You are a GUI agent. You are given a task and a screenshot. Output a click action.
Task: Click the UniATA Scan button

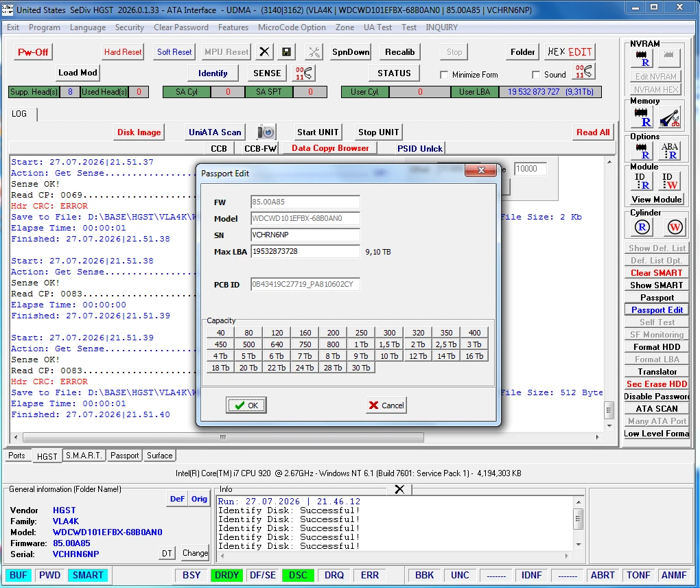pos(215,132)
